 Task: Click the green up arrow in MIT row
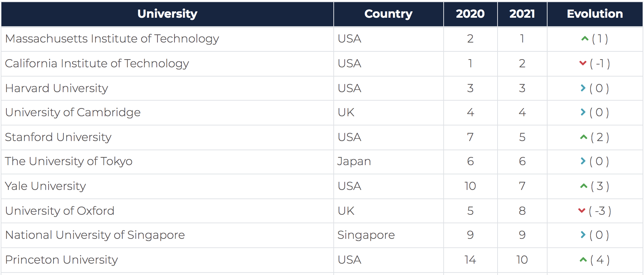pyautogui.click(x=585, y=39)
